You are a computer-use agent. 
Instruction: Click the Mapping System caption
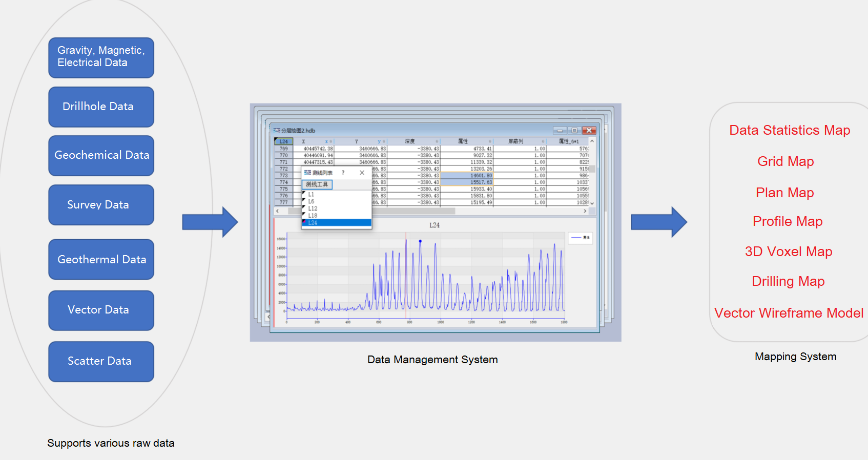pos(795,357)
